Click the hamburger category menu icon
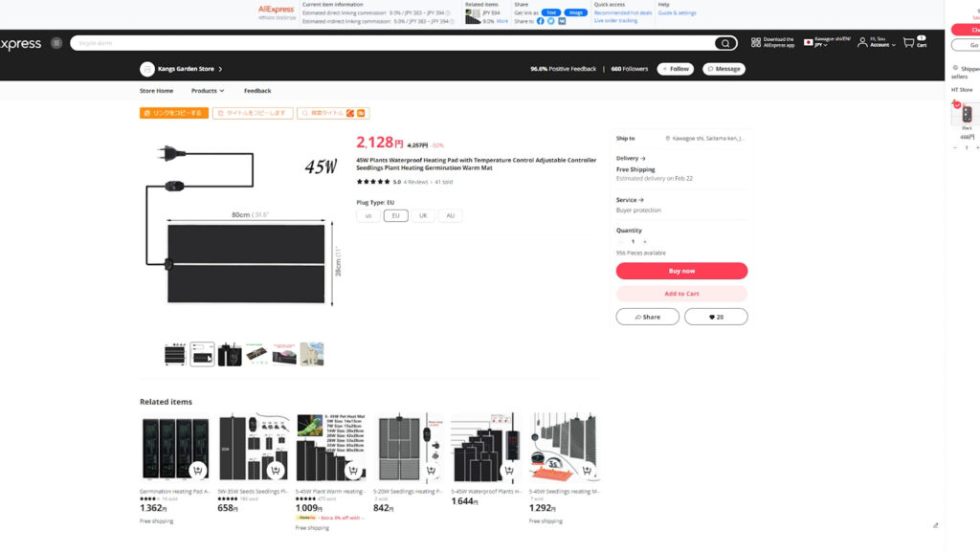Screen dimensions: 980x552 tap(56, 43)
